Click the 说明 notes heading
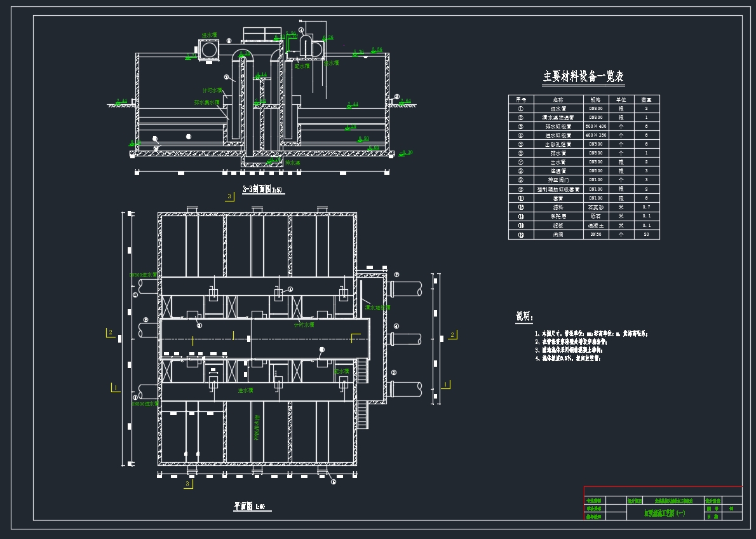The image size is (756, 539). tap(524, 317)
